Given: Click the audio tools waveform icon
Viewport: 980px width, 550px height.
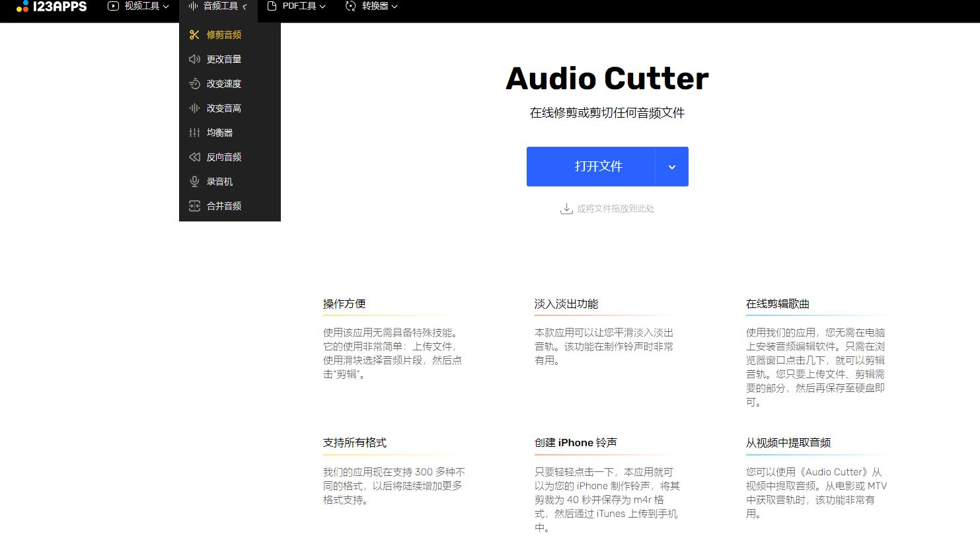Looking at the screenshot, I should tap(193, 6).
